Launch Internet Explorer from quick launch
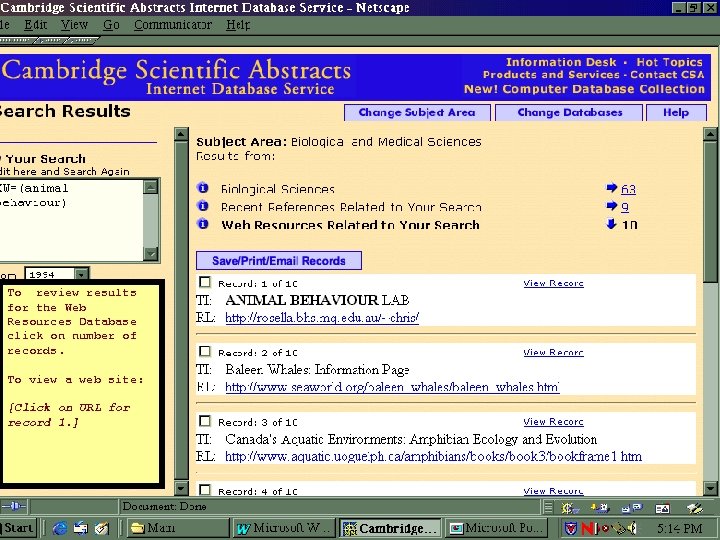The image size is (720, 540). pyautogui.click(x=60, y=529)
